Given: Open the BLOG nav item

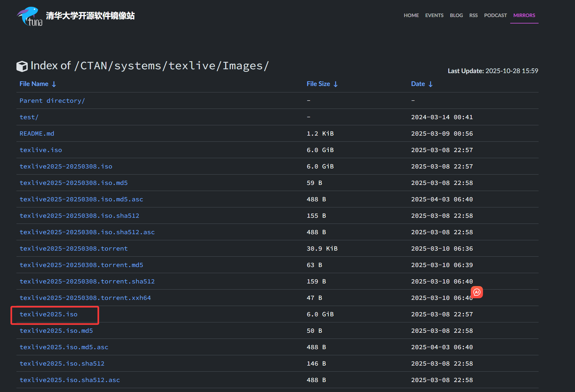Looking at the screenshot, I should tap(456, 15).
